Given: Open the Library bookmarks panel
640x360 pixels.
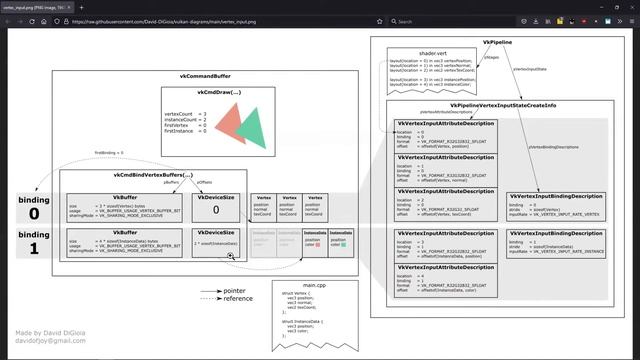Looking at the screenshot, I should (548, 21).
